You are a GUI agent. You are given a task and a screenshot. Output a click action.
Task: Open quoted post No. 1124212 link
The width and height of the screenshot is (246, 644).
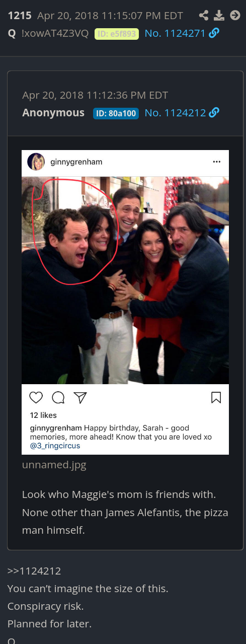(x=175, y=113)
